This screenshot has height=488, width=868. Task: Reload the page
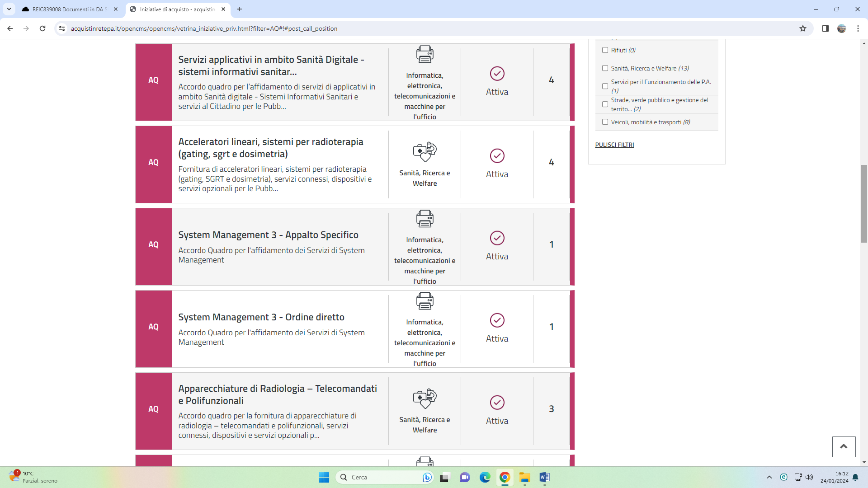pos(42,28)
